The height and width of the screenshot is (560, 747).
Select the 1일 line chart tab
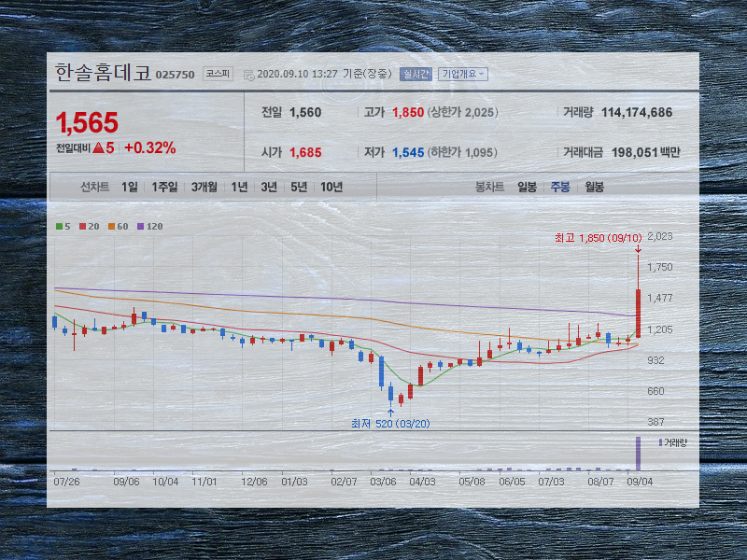coord(130,188)
